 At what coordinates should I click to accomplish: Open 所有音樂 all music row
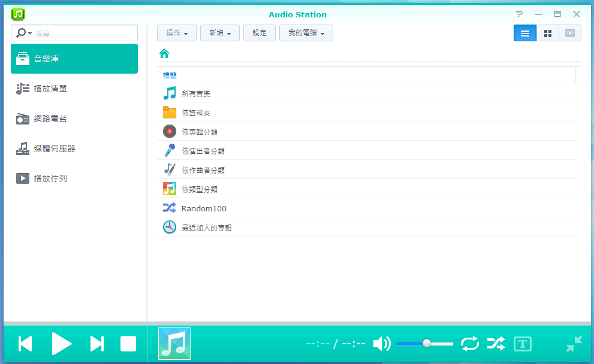366,93
